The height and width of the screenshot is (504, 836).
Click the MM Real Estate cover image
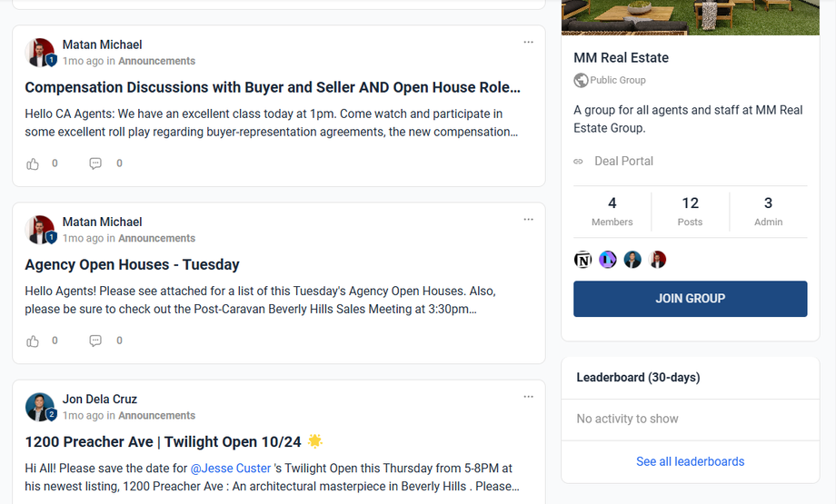click(x=690, y=16)
